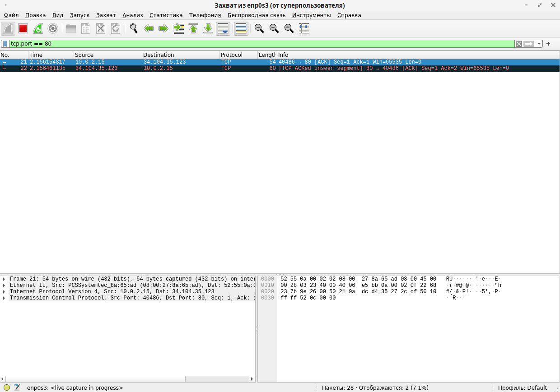Click Профиль: Default in status bar

pos(522,387)
